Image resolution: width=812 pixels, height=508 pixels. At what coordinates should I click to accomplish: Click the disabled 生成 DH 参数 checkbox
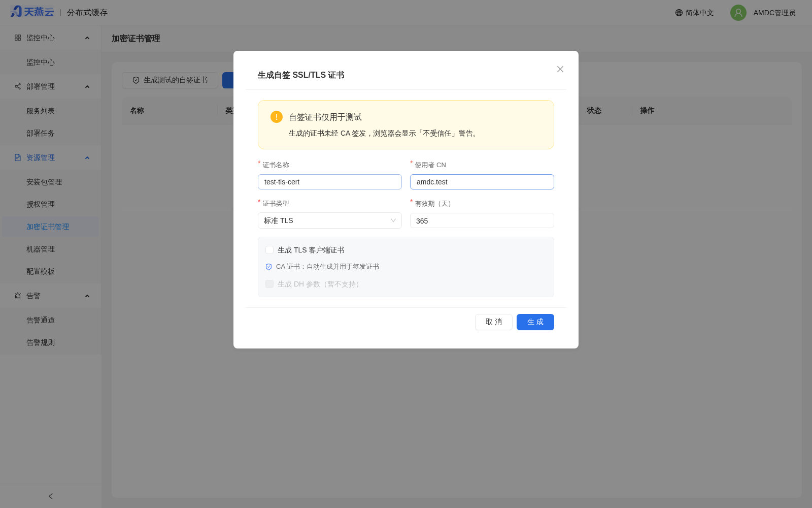[269, 284]
